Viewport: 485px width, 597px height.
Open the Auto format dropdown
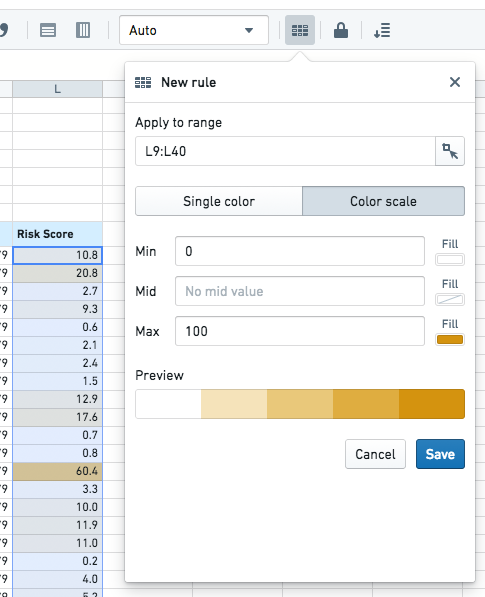[194, 30]
